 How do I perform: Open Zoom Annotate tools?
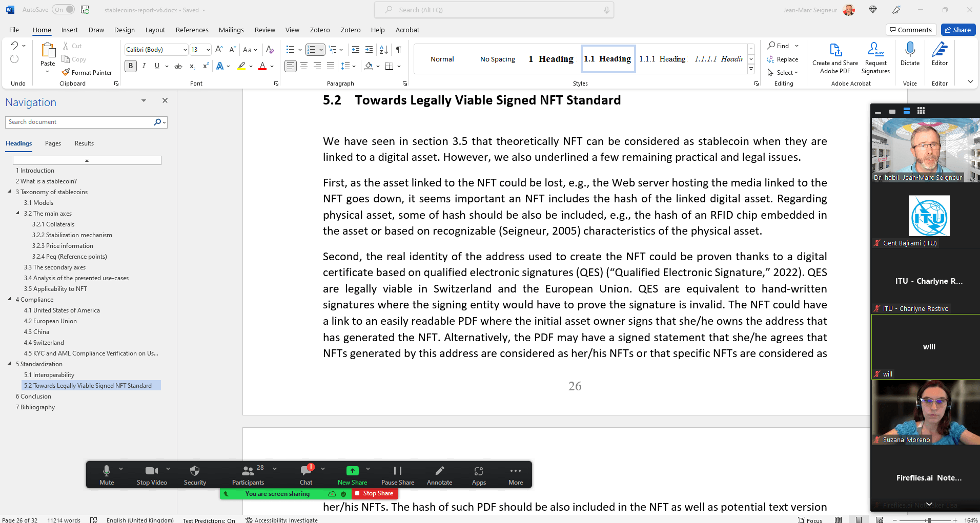point(439,474)
